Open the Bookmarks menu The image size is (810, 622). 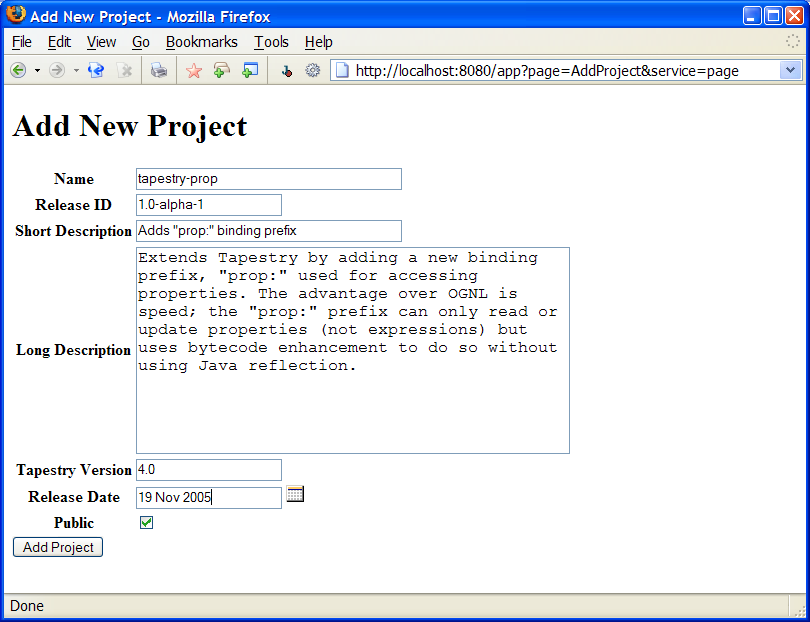pos(201,42)
